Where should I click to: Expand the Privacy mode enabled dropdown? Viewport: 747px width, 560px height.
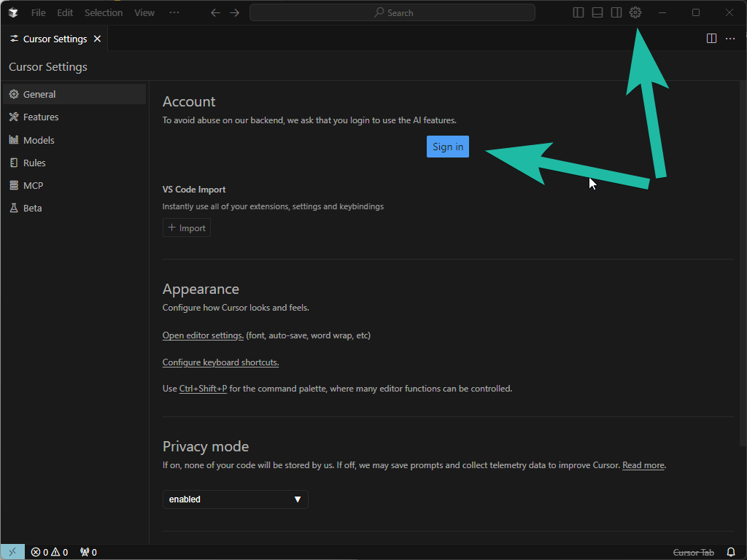[x=236, y=499]
